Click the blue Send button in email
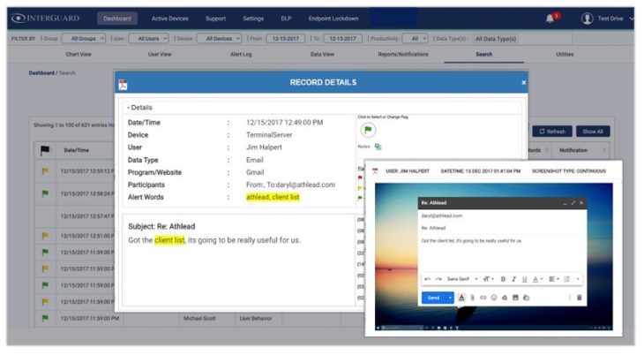The image size is (644, 355). point(433,298)
